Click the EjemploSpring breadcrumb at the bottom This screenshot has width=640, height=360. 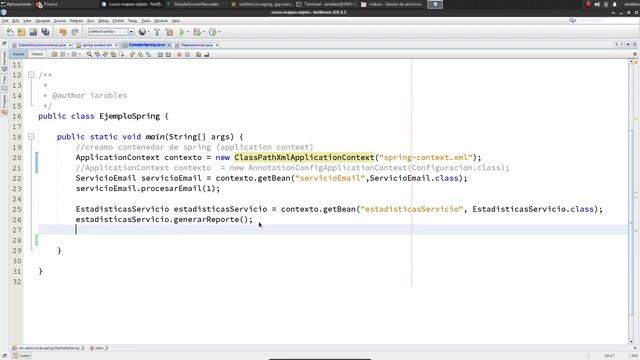(x=49, y=348)
